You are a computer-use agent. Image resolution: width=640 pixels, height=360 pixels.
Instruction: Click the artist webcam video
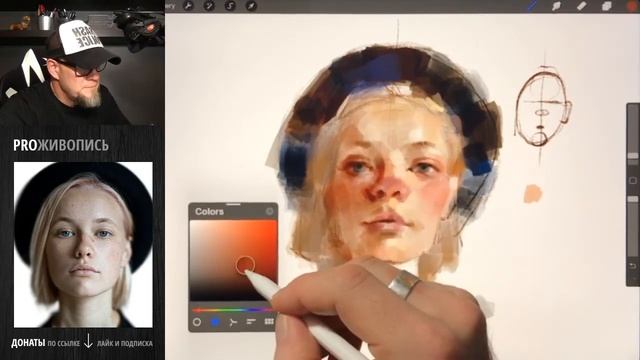click(x=82, y=62)
